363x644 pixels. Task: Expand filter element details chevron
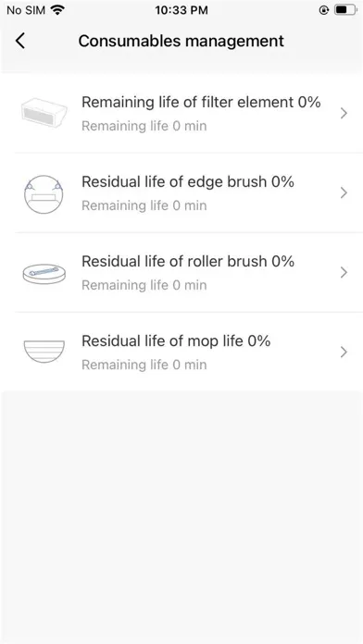tap(344, 114)
